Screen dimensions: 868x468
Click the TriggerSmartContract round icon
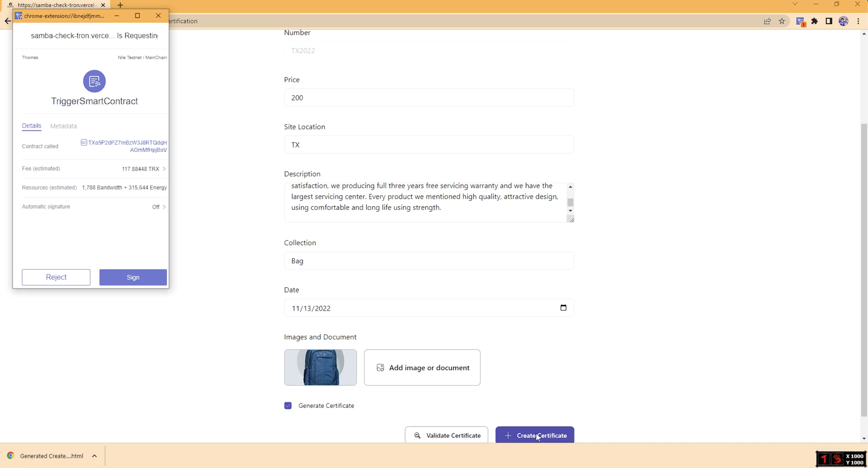(x=94, y=81)
